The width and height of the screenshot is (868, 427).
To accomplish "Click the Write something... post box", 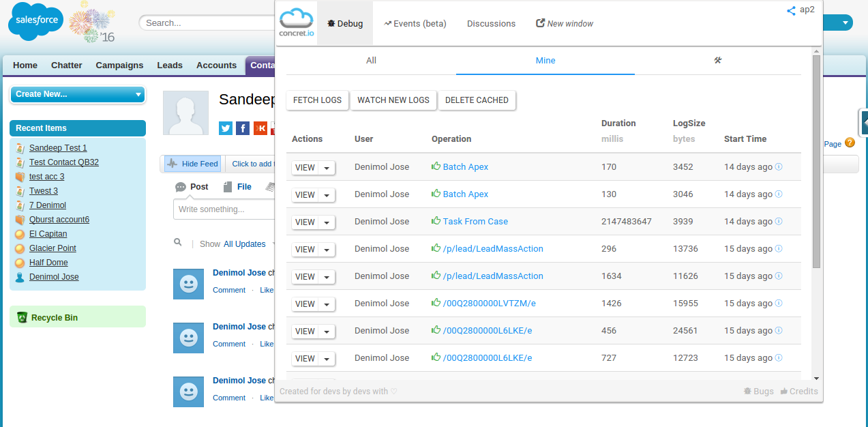I will click(224, 209).
